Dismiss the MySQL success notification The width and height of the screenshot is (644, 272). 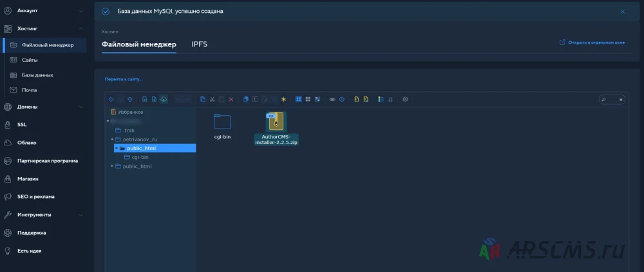pyautogui.click(x=623, y=12)
